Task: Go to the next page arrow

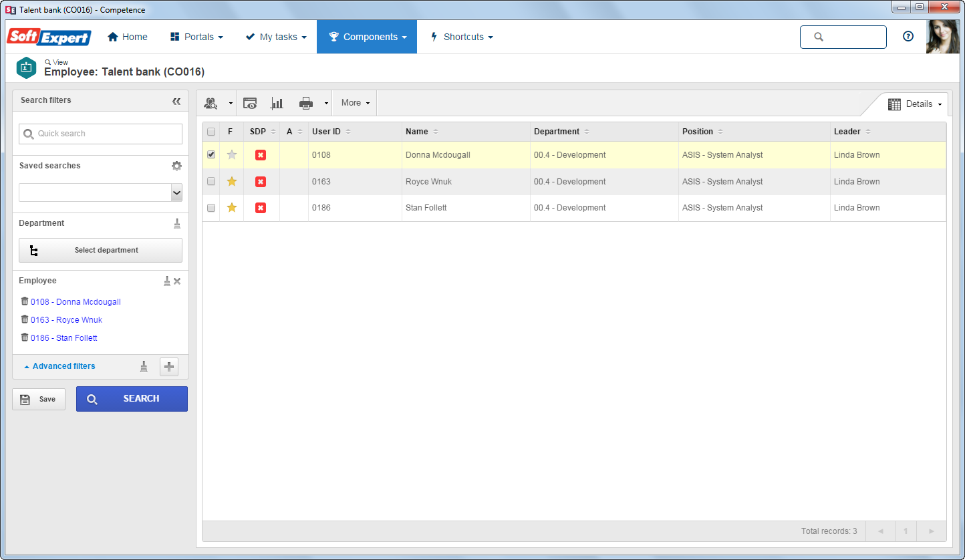Action: tap(932, 531)
